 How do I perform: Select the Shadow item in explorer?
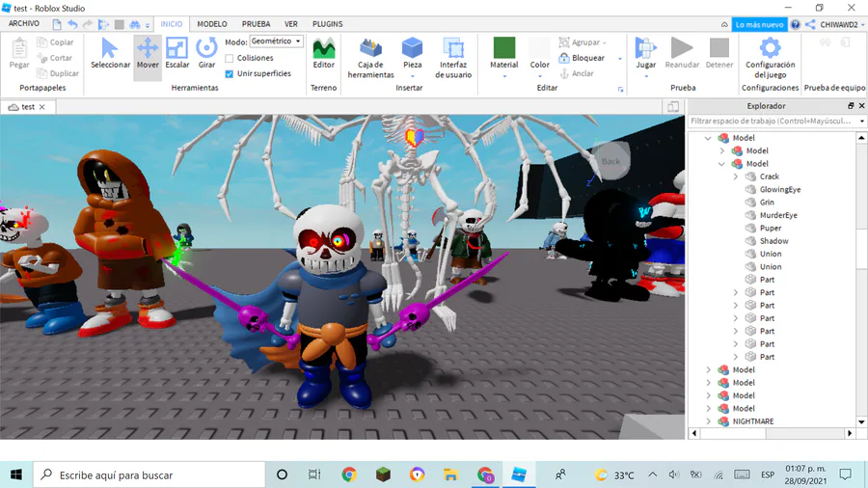773,241
